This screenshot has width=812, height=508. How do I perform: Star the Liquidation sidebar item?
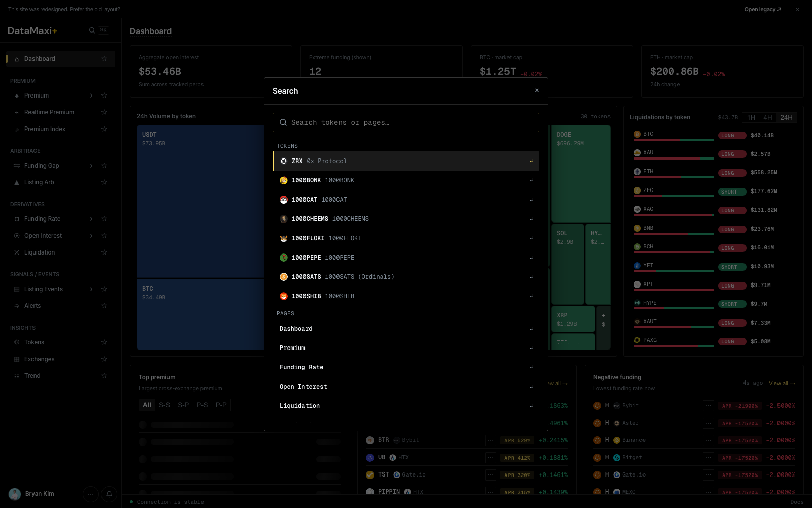pos(104,252)
